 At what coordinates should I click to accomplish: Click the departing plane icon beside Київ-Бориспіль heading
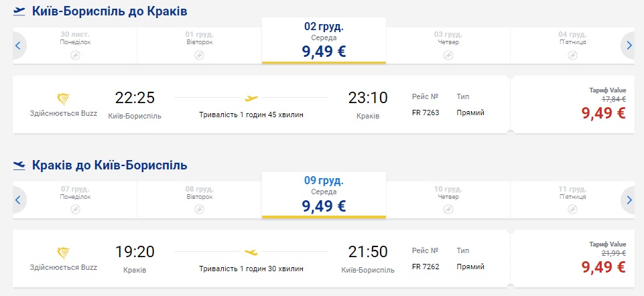[19, 11]
